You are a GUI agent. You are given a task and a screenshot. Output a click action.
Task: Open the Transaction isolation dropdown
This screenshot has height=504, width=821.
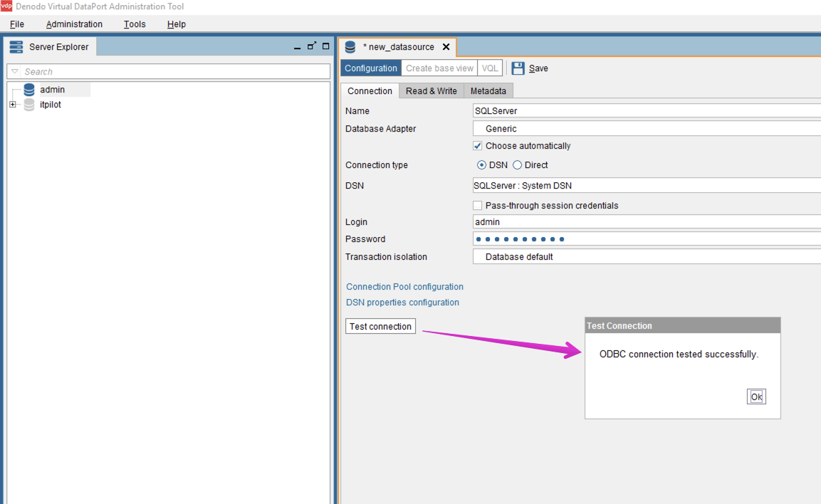point(647,256)
